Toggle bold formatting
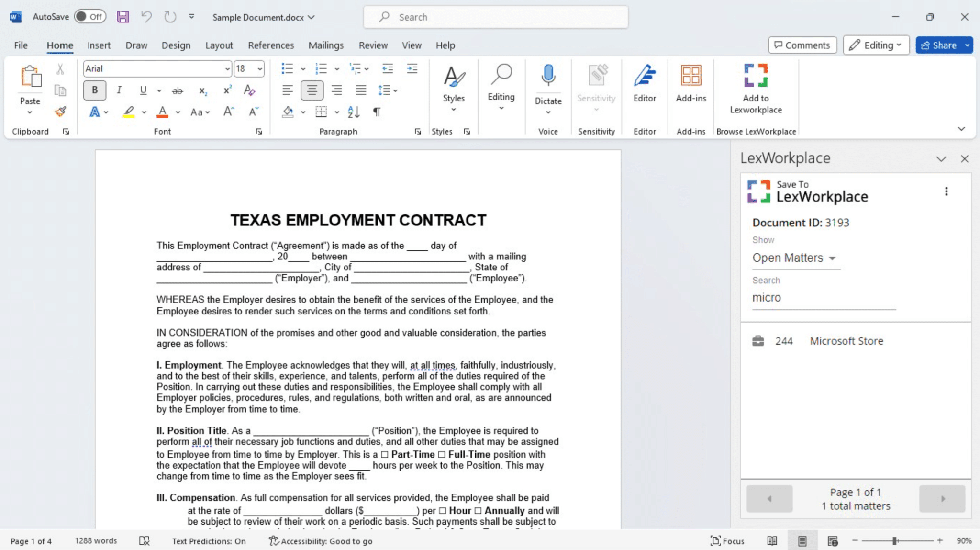The width and height of the screenshot is (980, 550). (x=94, y=90)
